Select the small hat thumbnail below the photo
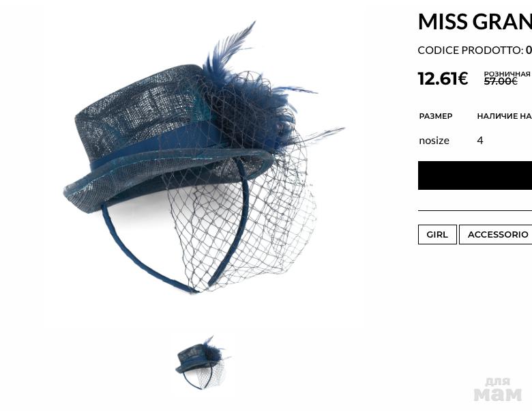Image resolution: width=532 pixels, height=411 pixels. [203, 363]
